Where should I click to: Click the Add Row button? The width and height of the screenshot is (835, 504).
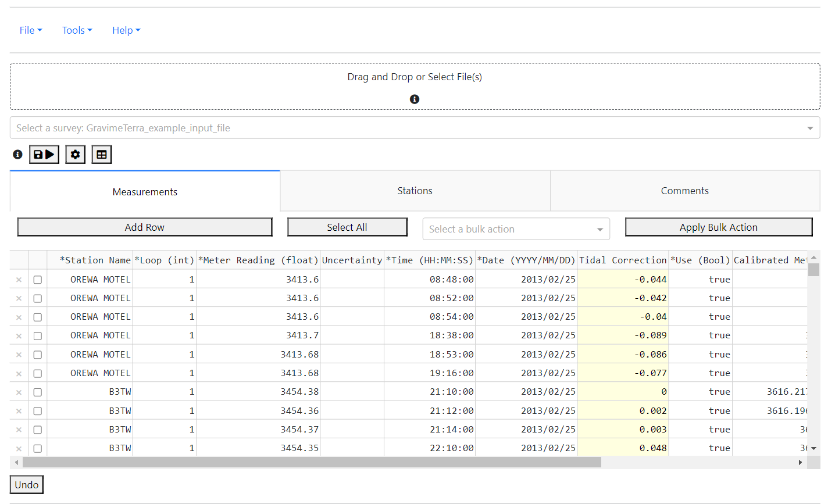[145, 227]
